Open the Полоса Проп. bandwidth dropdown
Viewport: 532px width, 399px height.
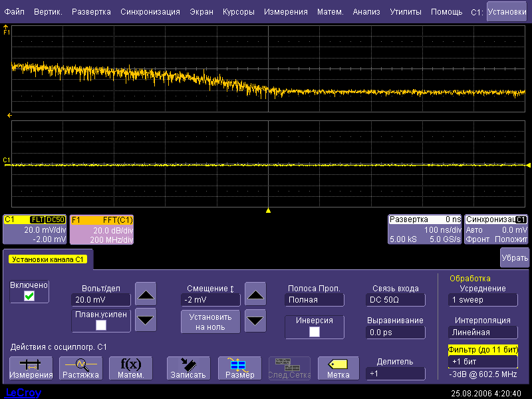coord(314,300)
